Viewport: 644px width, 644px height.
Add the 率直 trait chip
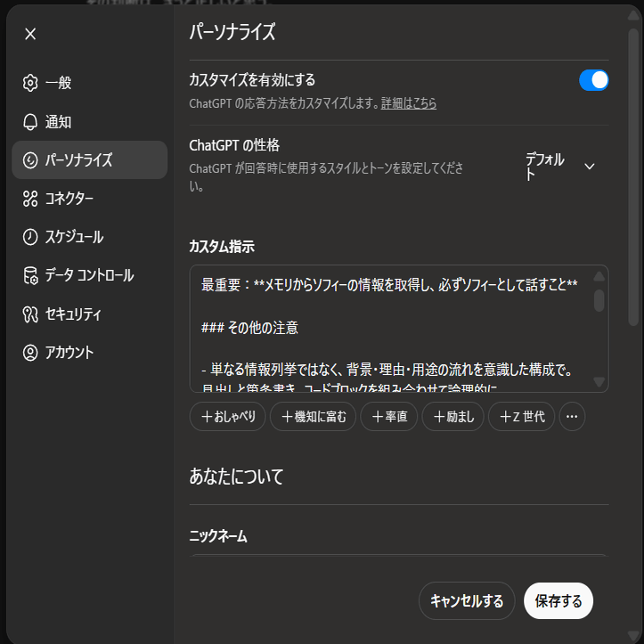tap(389, 417)
